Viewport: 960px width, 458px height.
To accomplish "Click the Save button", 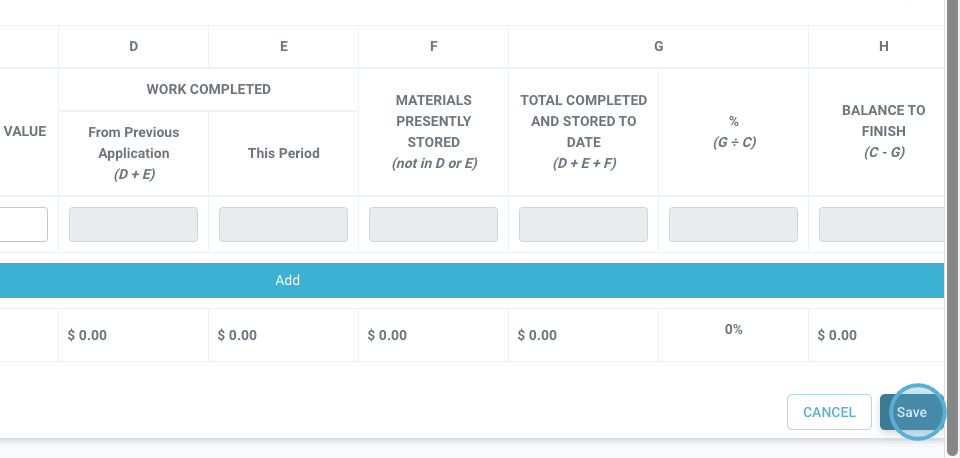I will pyautogui.click(x=911, y=412).
